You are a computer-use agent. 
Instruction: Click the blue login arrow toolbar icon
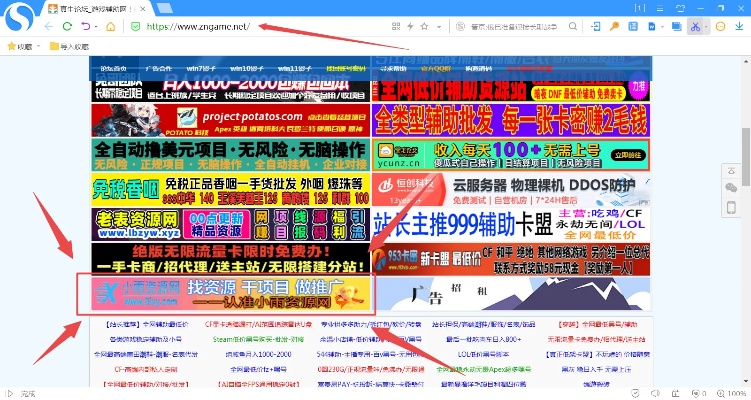[x=596, y=26]
